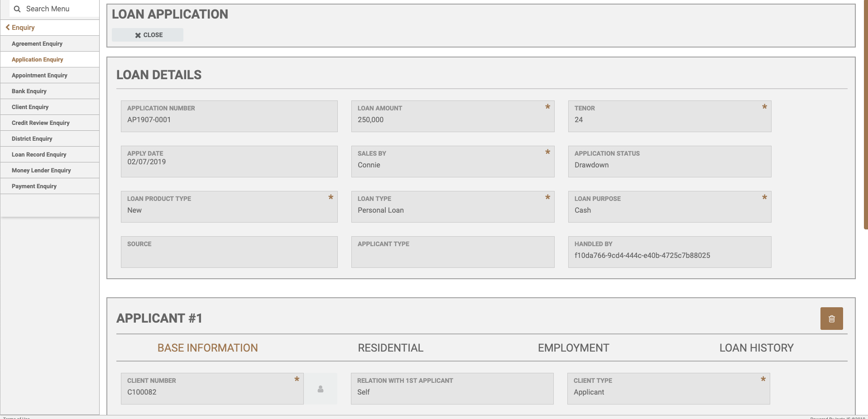Go to Appointment Enquiry
The width and height of the screenshot is (868, 419).
pos(39,76)
